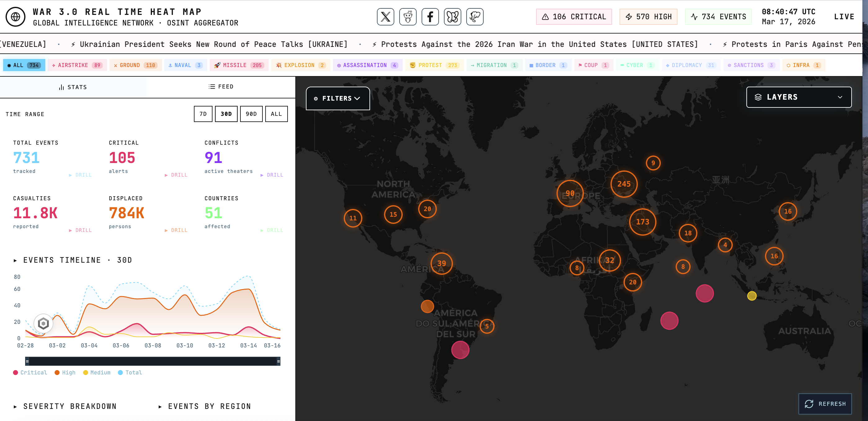868x421 pixels.
Task: Click the timeline range slider's right handle
Action: click(278, 361)
